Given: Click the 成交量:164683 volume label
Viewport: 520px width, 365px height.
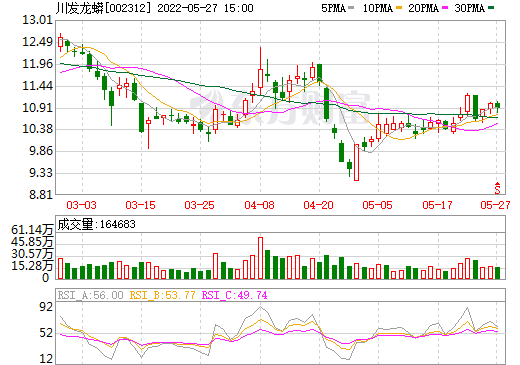Looking at the screenshot, I should pos(96,224).
